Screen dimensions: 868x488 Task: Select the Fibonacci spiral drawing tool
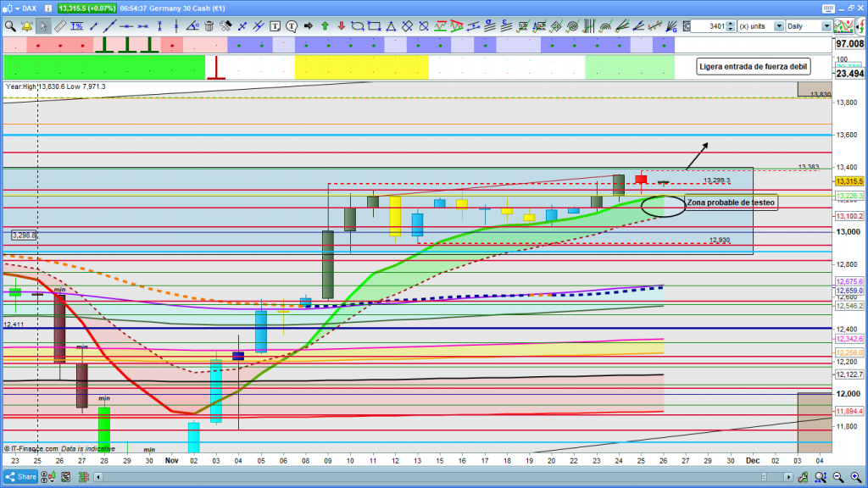click(574, 26)
